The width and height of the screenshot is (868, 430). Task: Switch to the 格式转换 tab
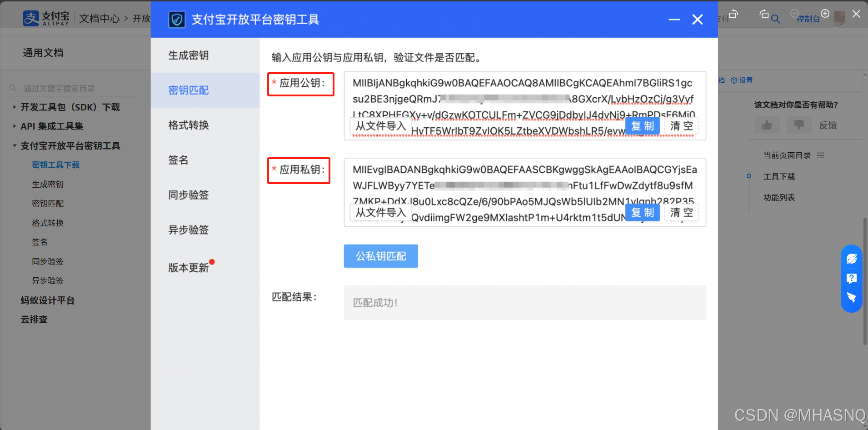[205, 125]
